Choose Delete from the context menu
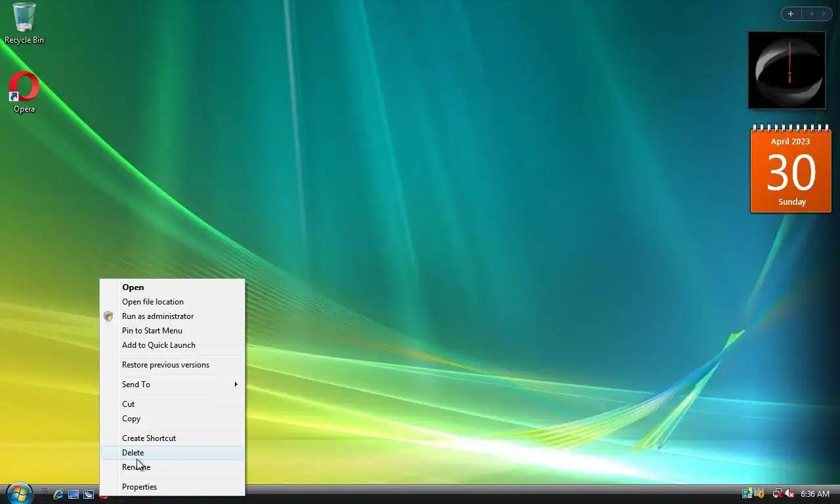Image resolution: width=840 pixels, height=504 pixels. coord(172,453)
